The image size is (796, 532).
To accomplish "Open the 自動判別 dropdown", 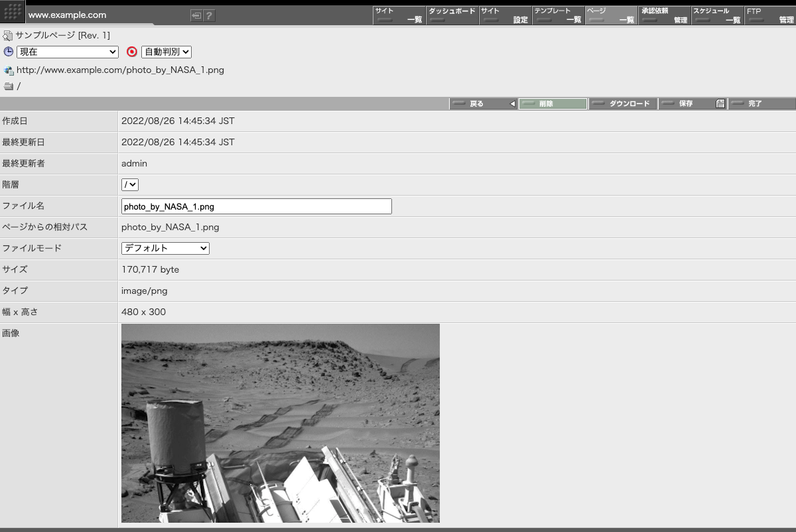I will [166, 52].
